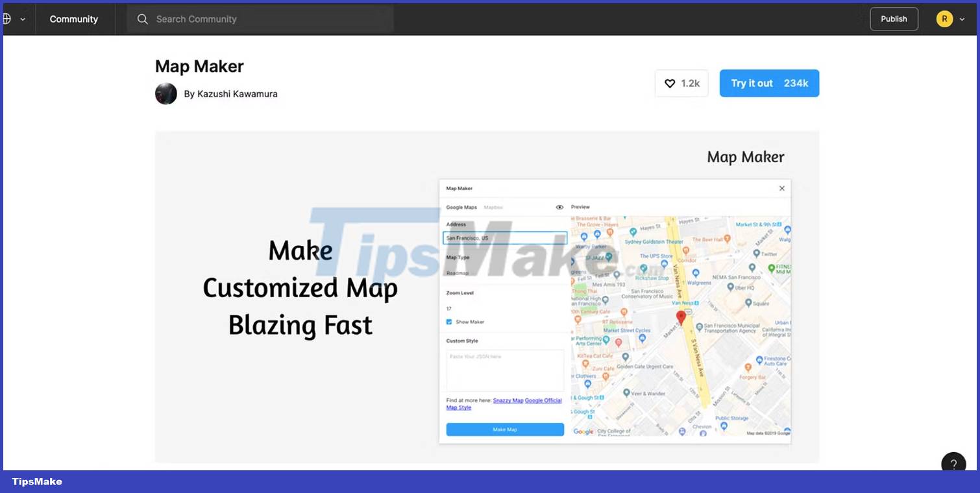
Task: Toggle the Show Maker checkbox
Action: click(448, 322)
